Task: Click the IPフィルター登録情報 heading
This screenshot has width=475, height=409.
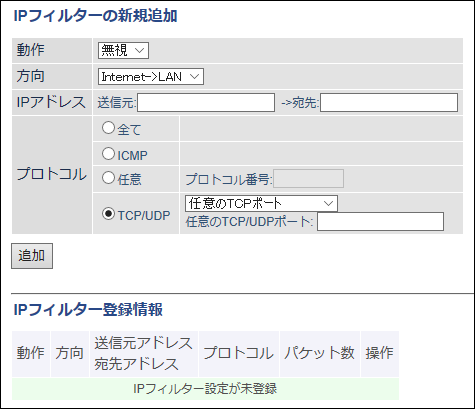Action: click(88, 309)
